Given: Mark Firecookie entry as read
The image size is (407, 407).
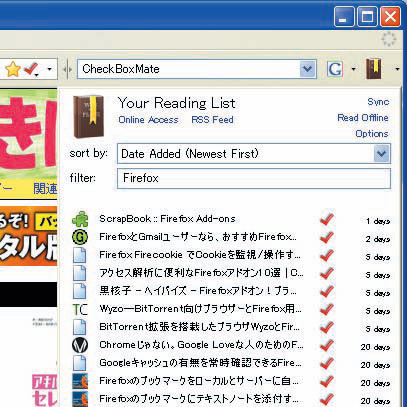Looking at the screenshot, I should click(x=327, y=255).
